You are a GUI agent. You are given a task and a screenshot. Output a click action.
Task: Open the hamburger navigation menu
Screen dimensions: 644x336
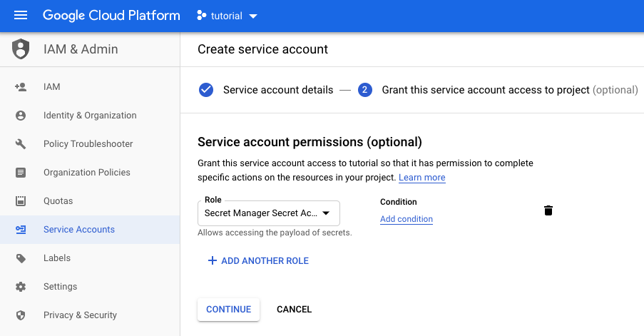coord(21,16)
